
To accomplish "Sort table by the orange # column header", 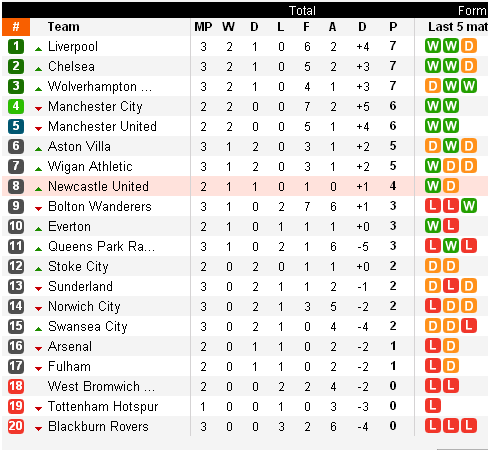I will (16, 27).
